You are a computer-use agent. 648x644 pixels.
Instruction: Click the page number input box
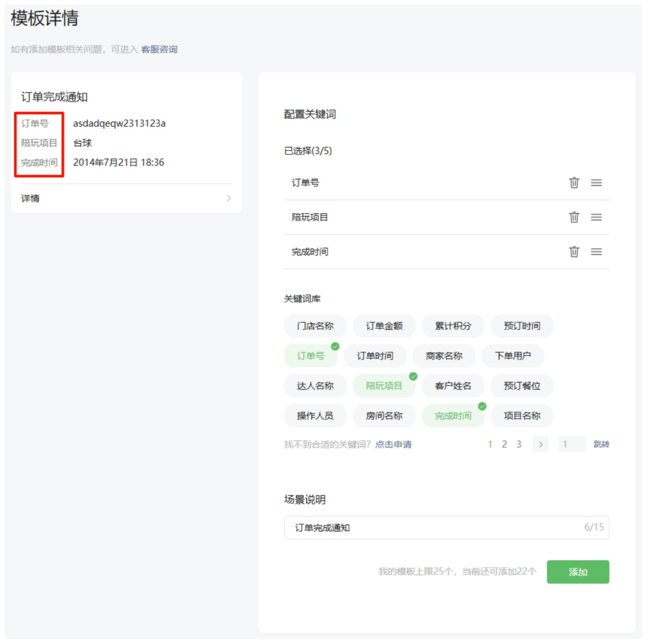571,445
